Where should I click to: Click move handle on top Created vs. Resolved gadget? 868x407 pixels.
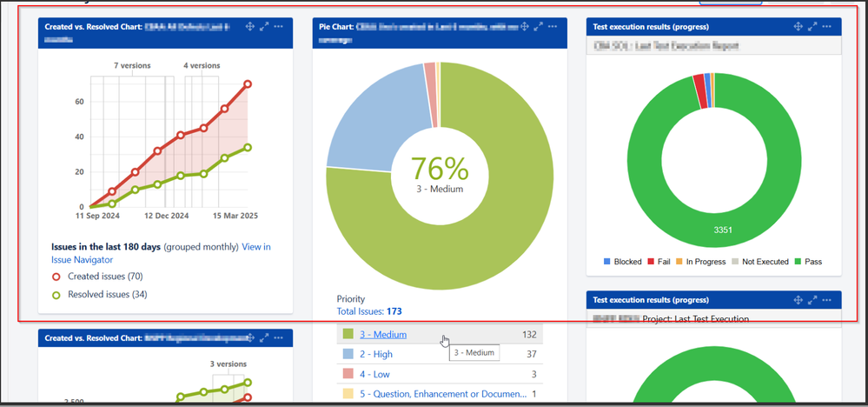coord(249,27)
